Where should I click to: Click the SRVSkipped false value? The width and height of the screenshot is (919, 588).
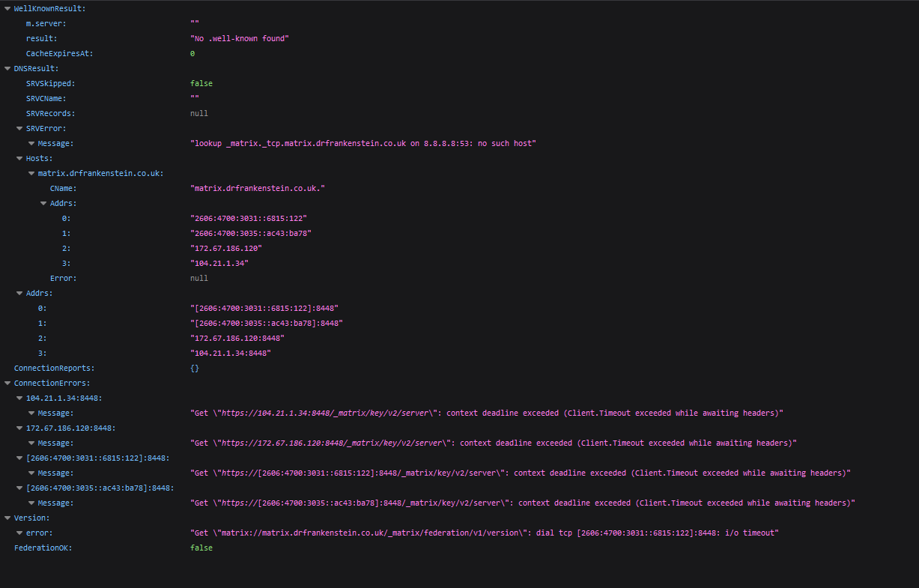click(x=201, y=83)
